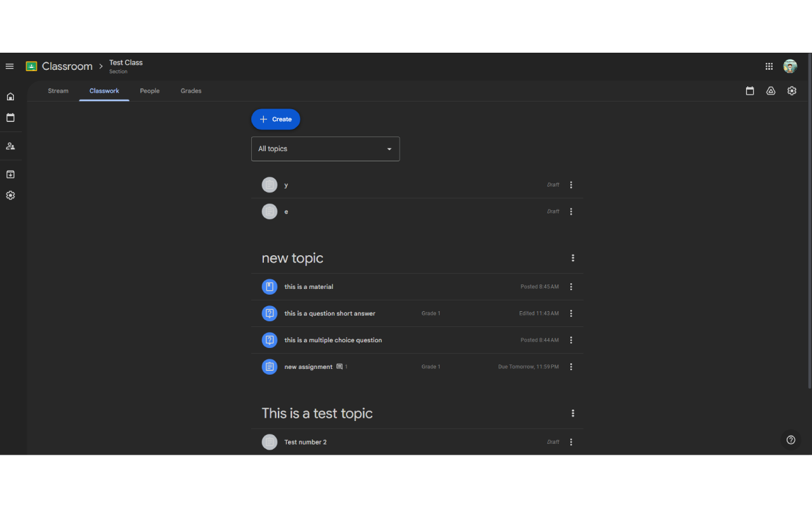812x508 pixels.
Task: Open help question mark button
Action: 790,439
